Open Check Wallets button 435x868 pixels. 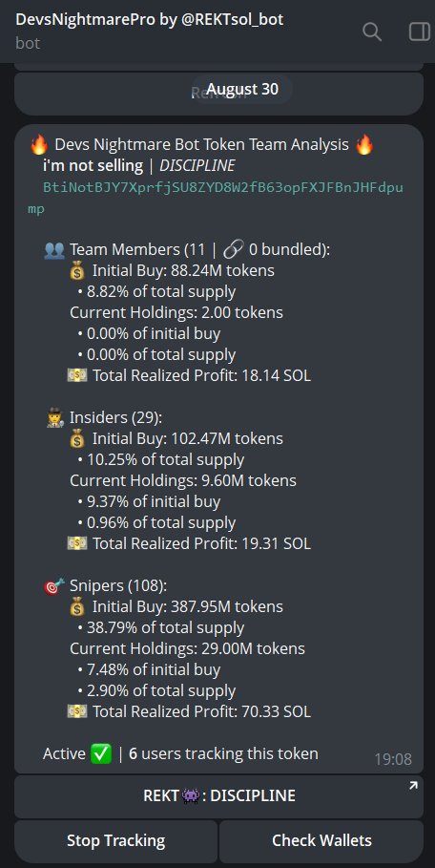pos(321,841)
